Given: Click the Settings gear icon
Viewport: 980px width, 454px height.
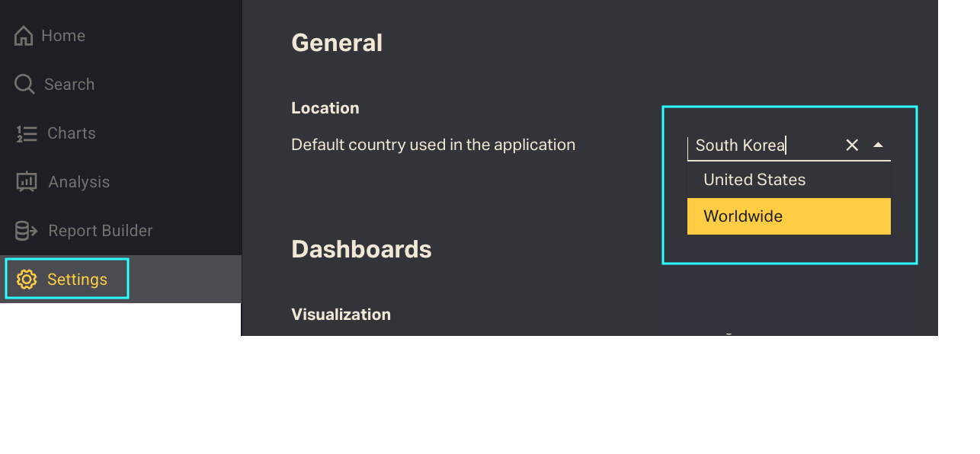Looking at the screenshot, I should pyautogui.click(x=27, y=280).
